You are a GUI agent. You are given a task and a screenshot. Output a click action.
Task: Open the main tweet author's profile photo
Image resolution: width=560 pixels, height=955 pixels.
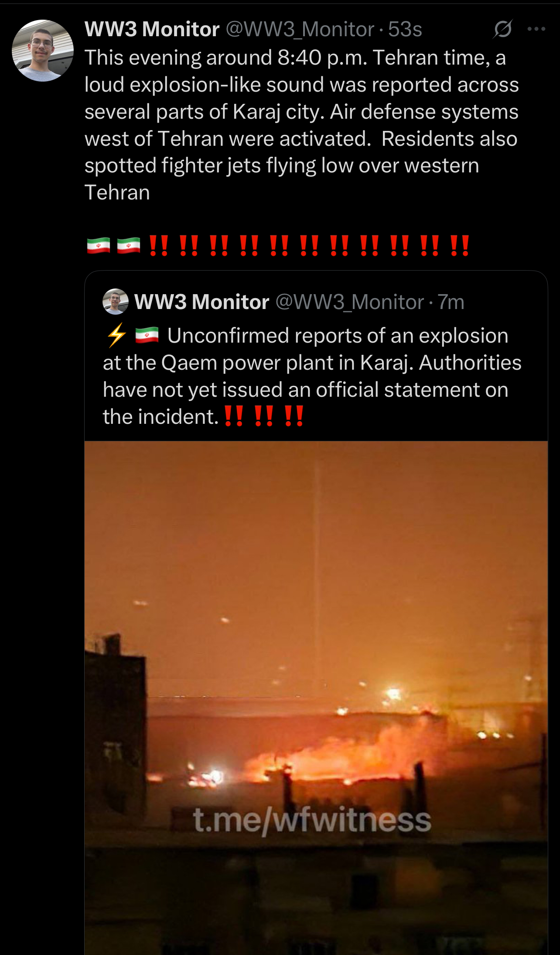point(43,51)
